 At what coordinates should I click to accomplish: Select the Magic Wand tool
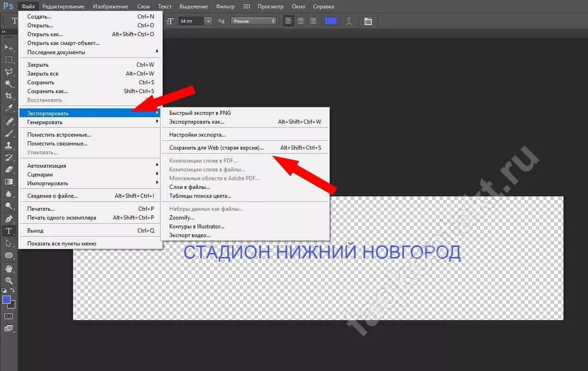pyautogui.click(x=9, y=83)
